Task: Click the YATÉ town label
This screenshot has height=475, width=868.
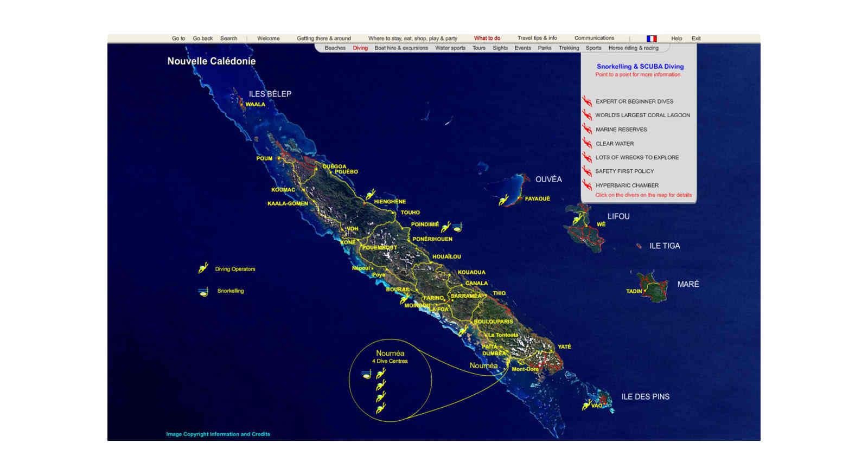Action: (564, 346)
